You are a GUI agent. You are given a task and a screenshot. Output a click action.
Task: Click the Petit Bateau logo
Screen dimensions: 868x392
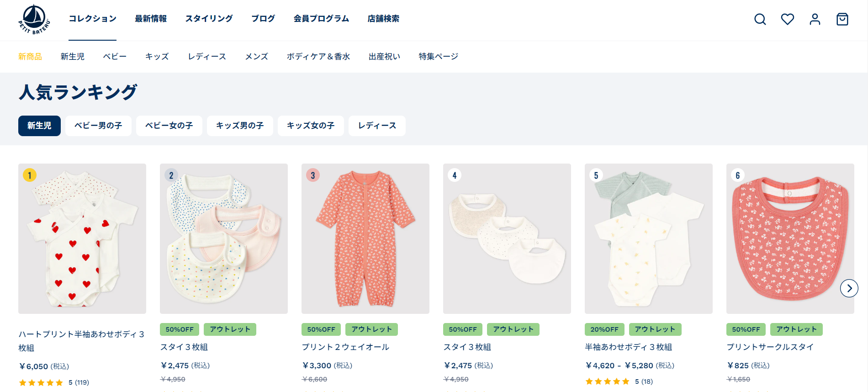[34, 19]
